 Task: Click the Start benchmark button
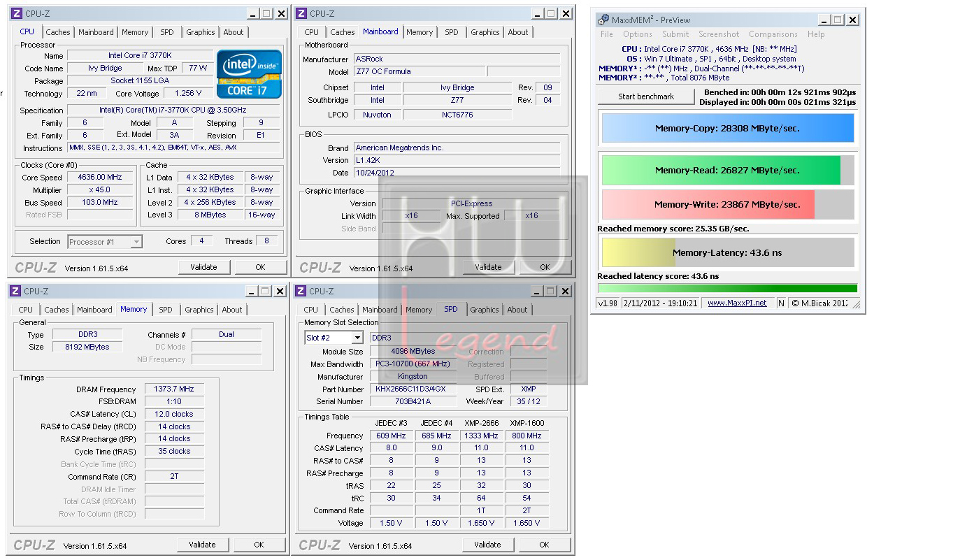[x=646, y=96]
